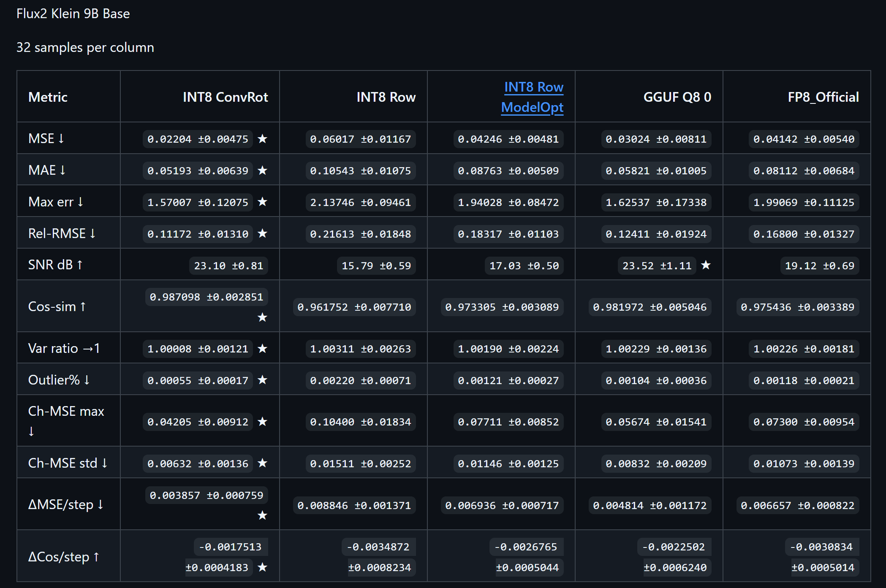Click the '32 samples per column' text

pos(85,48)
